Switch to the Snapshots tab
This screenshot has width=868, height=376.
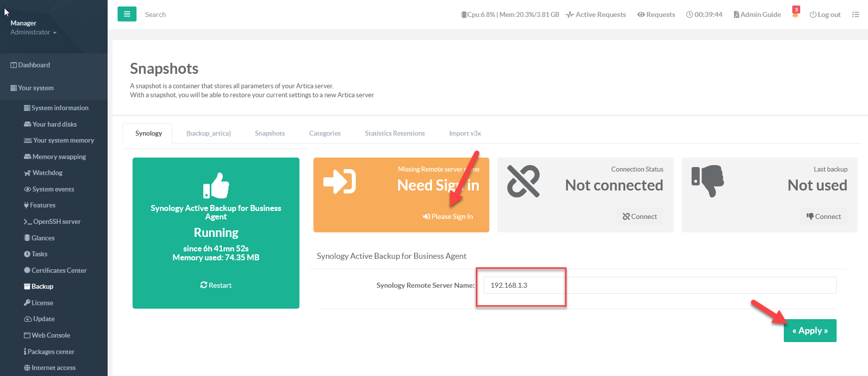[x=270, y=133]
